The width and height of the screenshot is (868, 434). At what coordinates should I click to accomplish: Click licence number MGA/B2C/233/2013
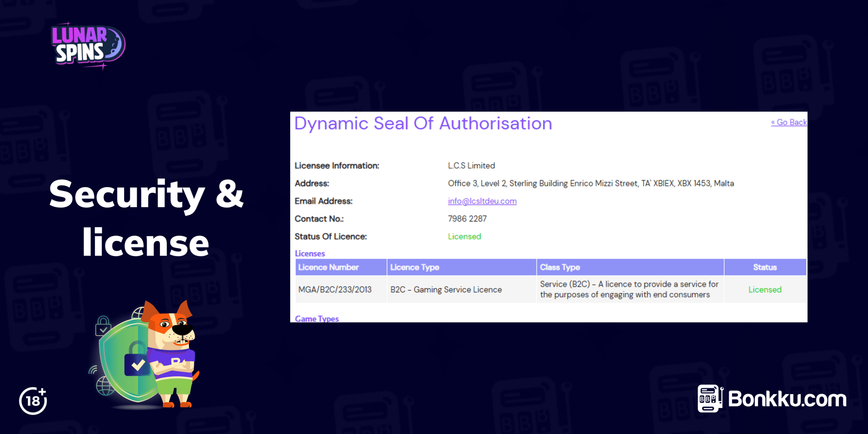pyautogui.click(x=335, y=290)
